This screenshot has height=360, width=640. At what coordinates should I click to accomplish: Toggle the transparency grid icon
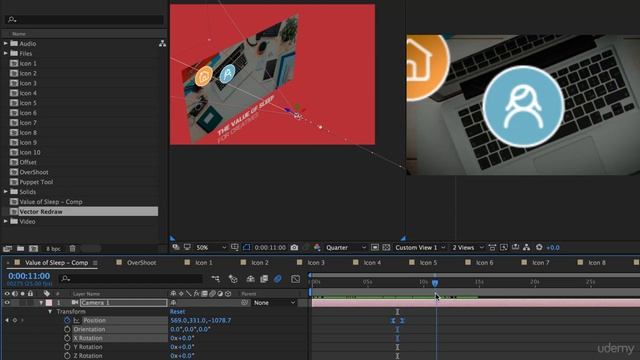click(x=386, y=247)
